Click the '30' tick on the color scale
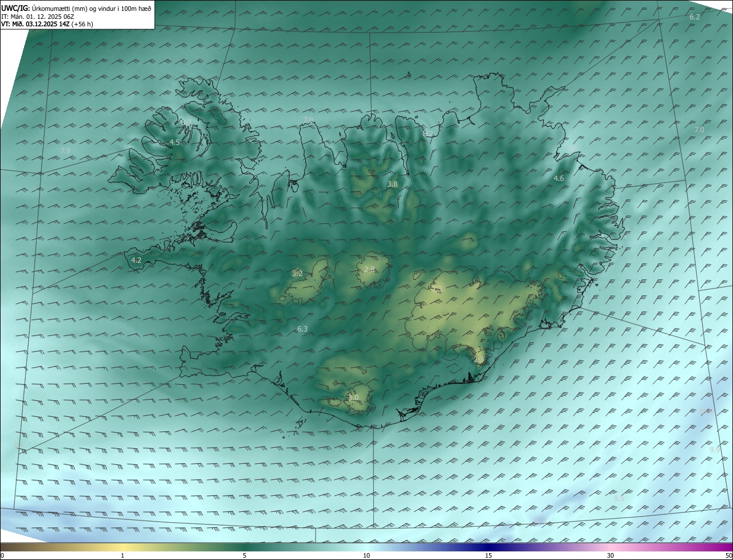733x560 pixels. [x=610, y=555]
